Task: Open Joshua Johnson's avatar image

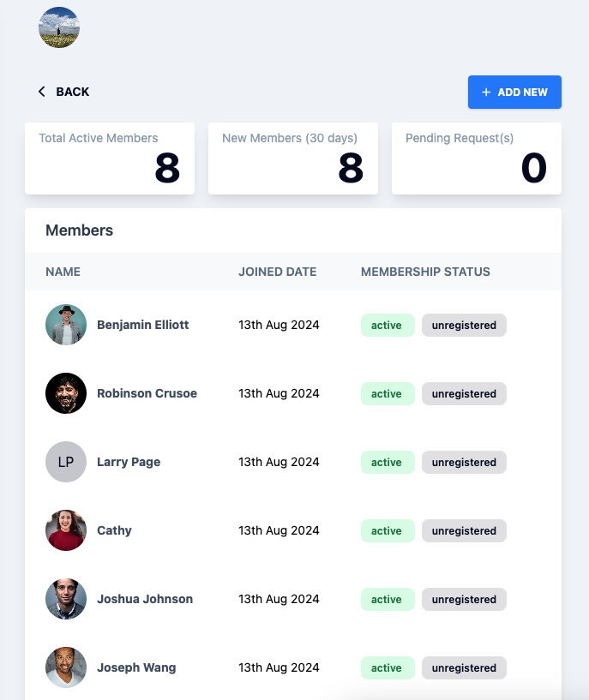Action: [66, 599]
